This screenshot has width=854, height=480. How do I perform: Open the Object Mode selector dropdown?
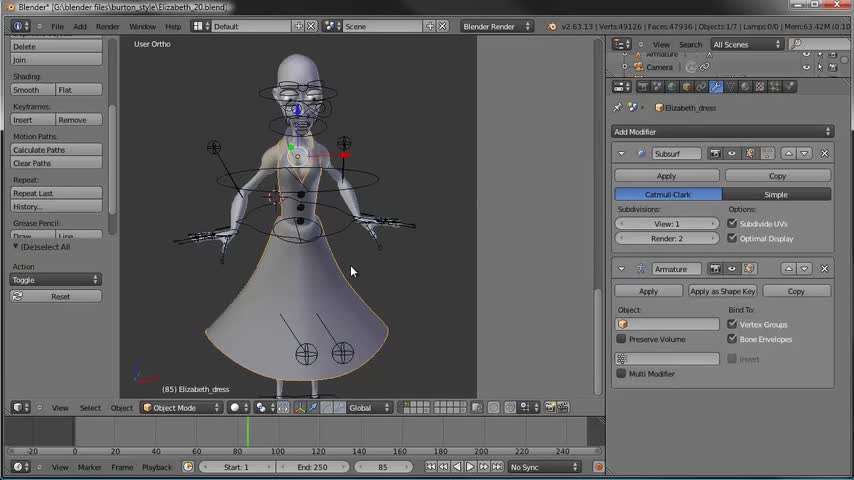tap(182, 408)
